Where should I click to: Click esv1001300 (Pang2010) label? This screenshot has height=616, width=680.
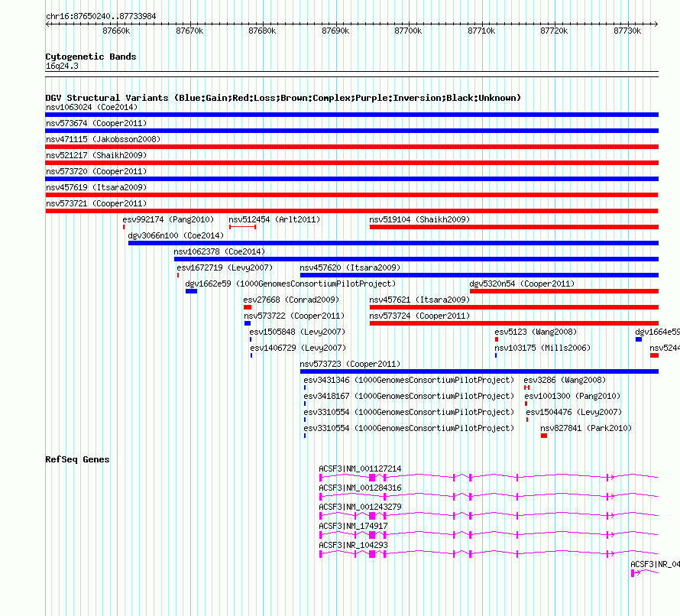(x=572, y=396)
